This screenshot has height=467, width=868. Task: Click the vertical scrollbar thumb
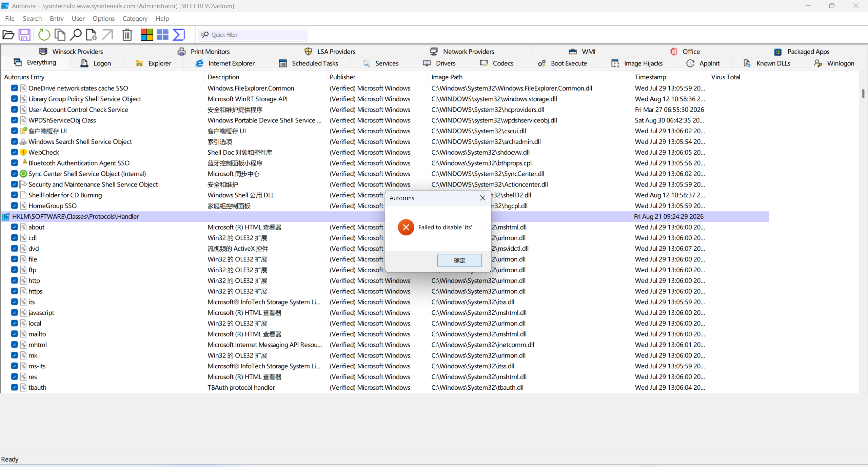click(x=863, y=93)
